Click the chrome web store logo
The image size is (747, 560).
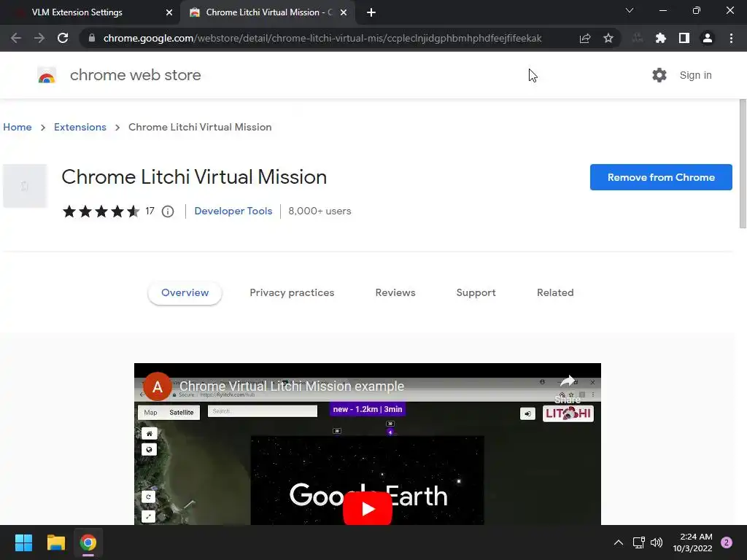point(47,75)
